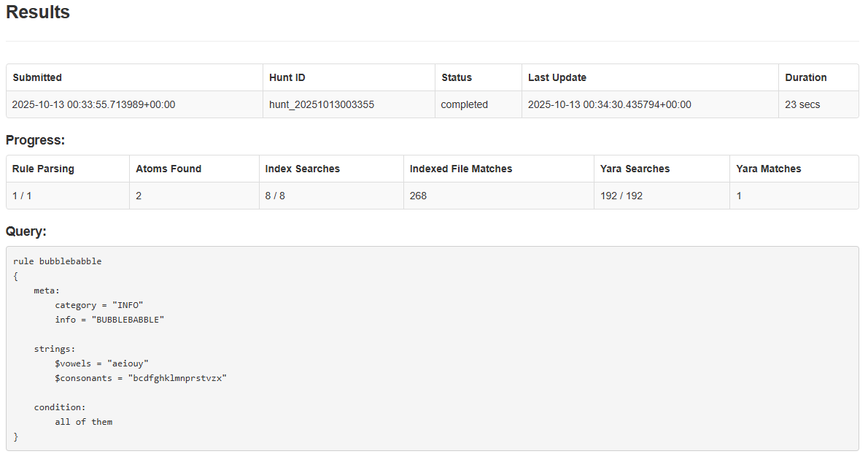Viewport: 868px width, 454px height.
Task: Select the 23 secs duration value
Action: coord(799,104)
